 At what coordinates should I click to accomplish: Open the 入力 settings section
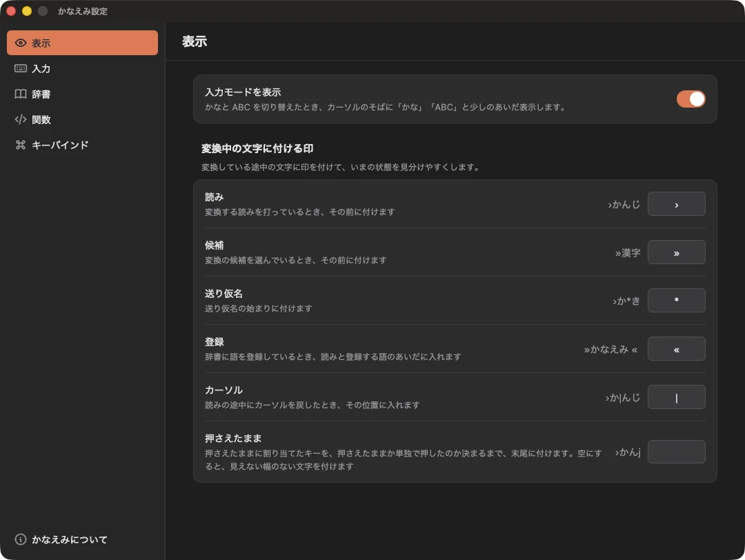point(82,68)
